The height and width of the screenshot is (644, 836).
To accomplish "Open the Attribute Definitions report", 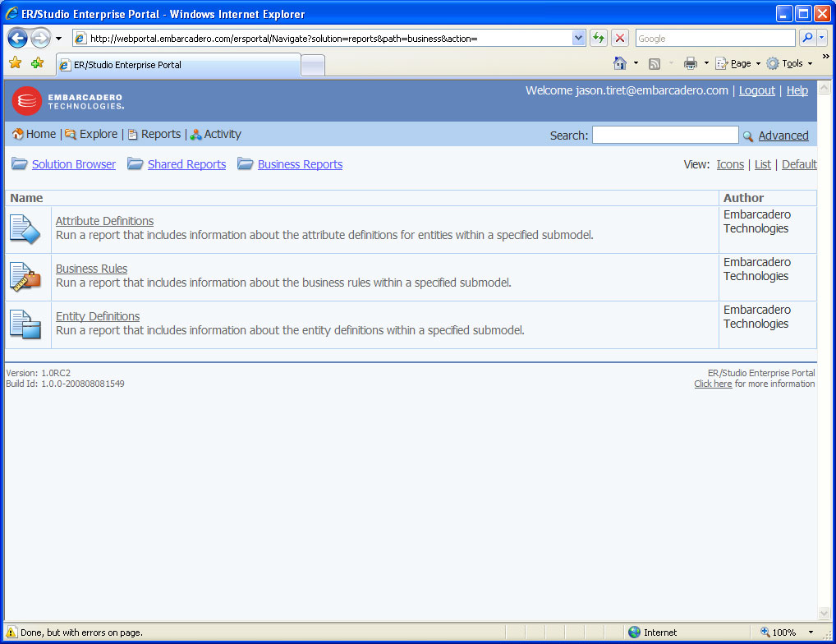I will [x=104, y=221].
